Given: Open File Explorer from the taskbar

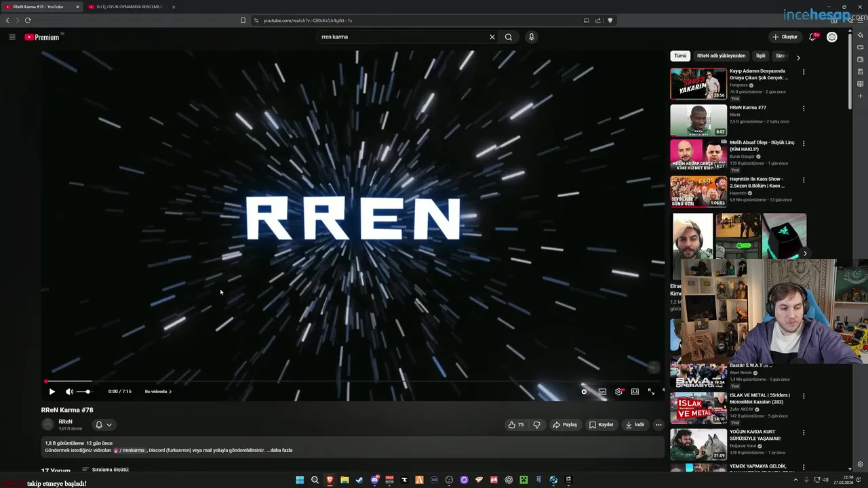Looking at the screenshot, I should (344, 480).
